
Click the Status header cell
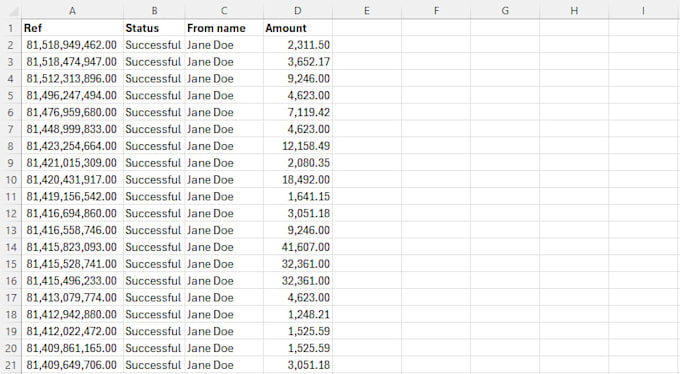pyautogui.click(x=154, y=28)
